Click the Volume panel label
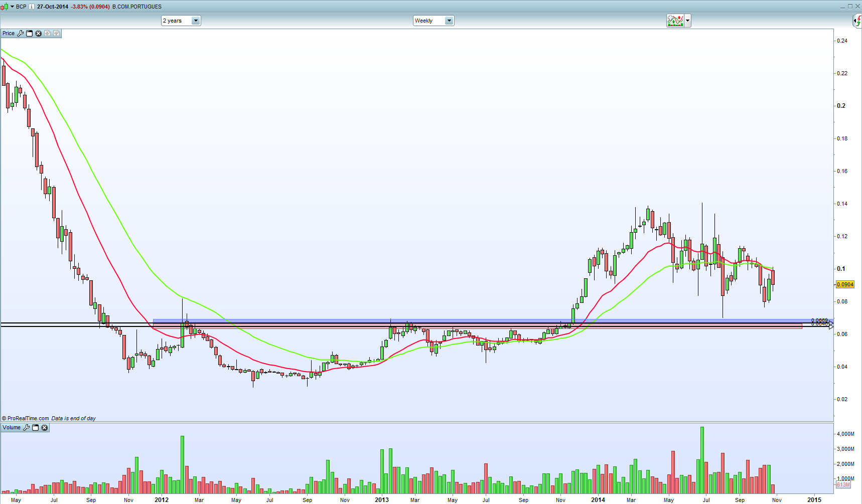 pos(12,427)
